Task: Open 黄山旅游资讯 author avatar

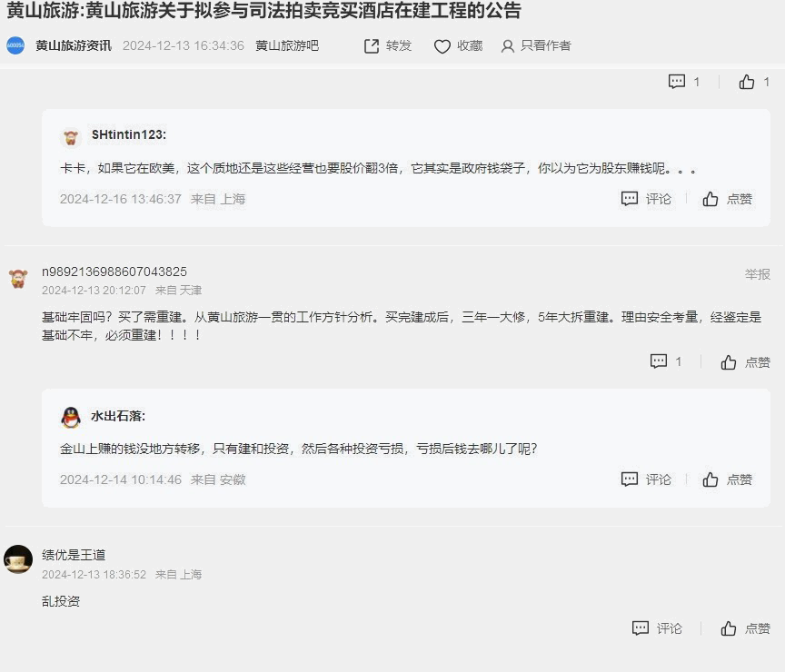Action: pyautogui.click(x=15, y=45)
